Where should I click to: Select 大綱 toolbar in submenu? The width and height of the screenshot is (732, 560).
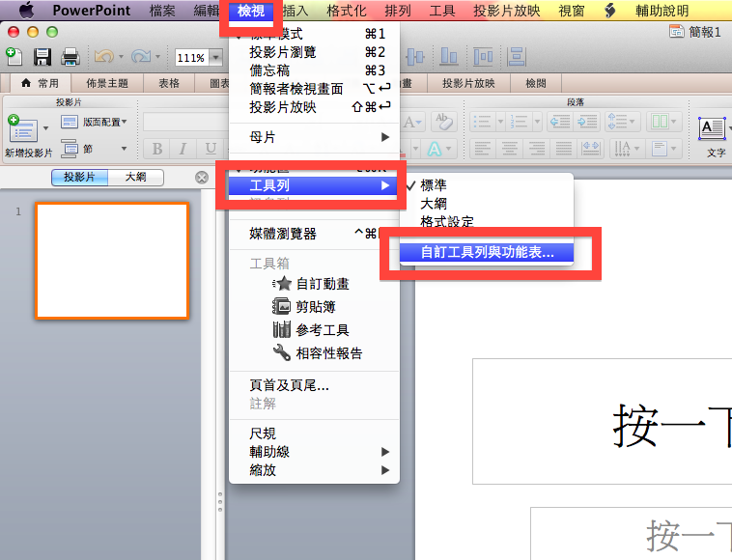point(487,204)
